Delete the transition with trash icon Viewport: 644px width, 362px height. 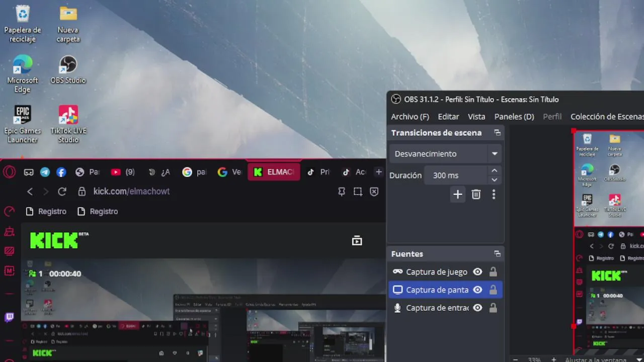tap(476, 195)
